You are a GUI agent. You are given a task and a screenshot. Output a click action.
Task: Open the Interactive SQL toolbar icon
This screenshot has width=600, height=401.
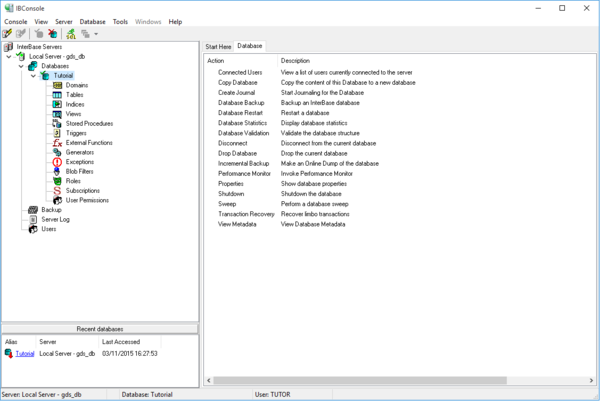71,34
